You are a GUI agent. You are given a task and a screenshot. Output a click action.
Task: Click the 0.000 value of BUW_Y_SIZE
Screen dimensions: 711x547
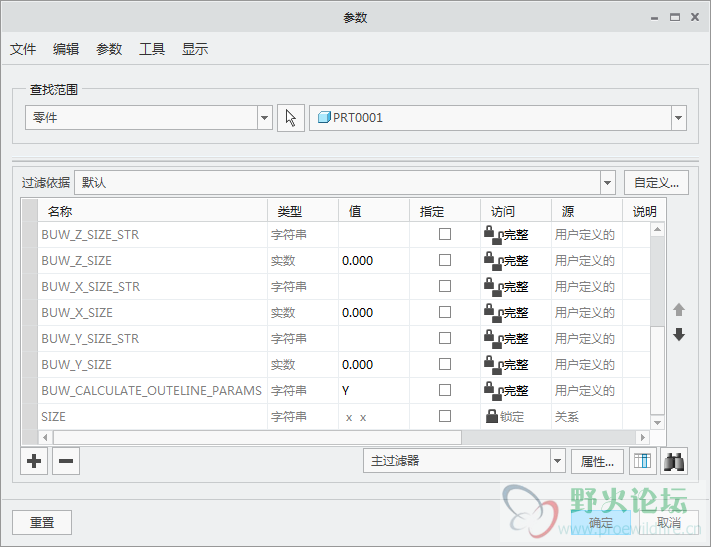[x=357, y=365]
